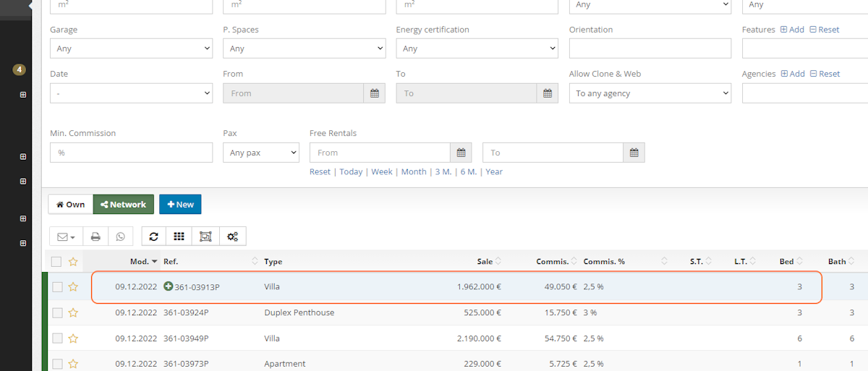Click the WhatsApp share icon
The width and height of the screenshot is (868, 371).
[120, 236]
